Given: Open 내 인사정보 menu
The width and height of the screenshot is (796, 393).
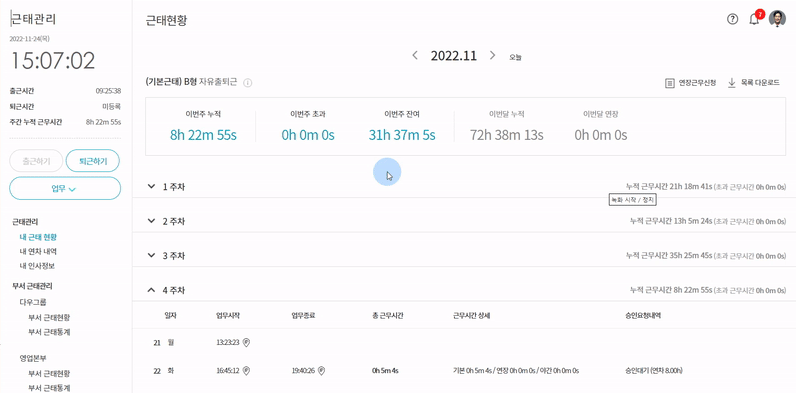Looking at the screenshot, I should 37,266.
